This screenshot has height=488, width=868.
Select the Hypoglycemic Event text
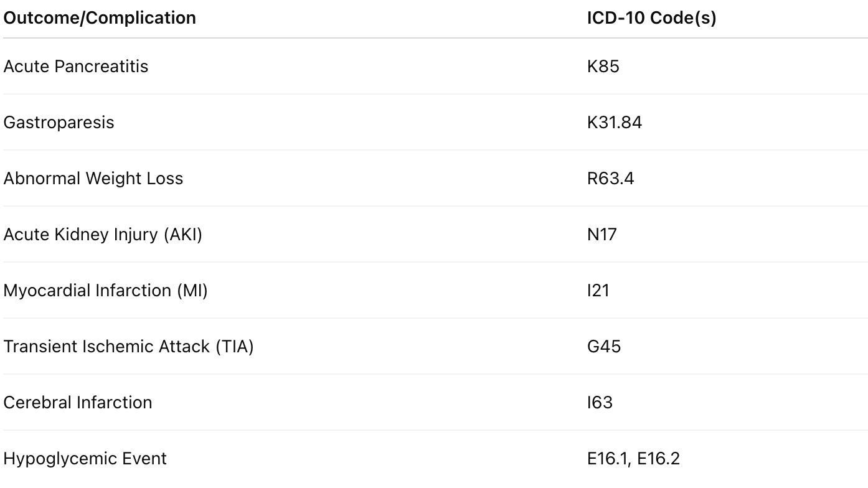pos(85,459)
